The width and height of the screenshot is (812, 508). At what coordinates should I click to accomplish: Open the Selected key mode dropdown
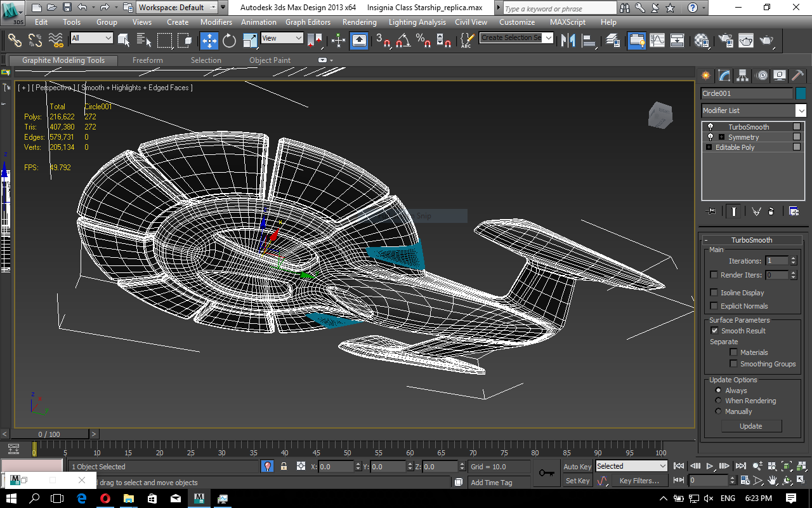tap(631, 466)
